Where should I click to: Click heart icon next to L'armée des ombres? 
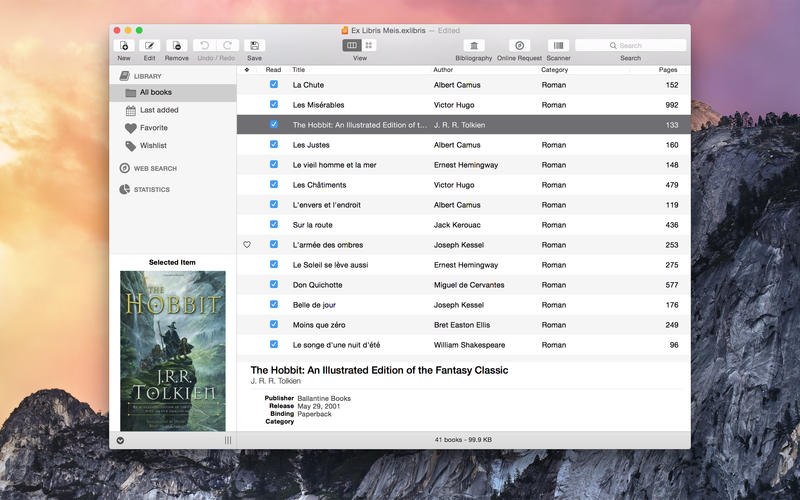pos(247,245)
